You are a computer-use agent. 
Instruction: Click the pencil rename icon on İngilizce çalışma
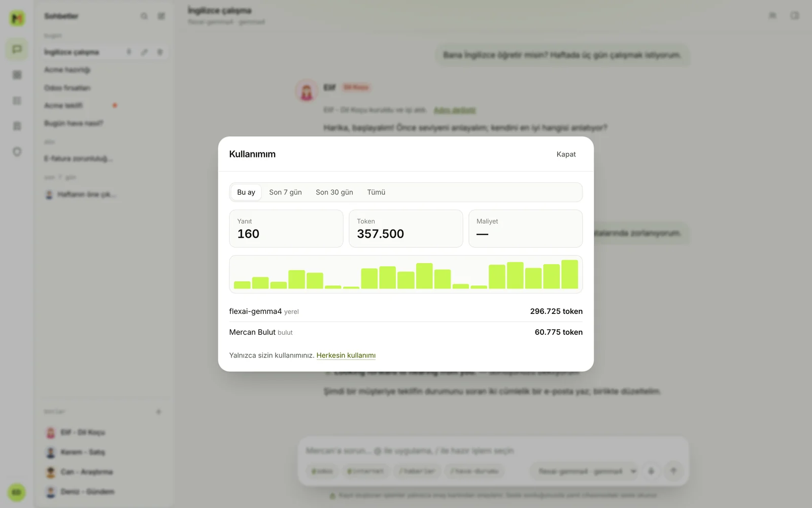(x=145, y=52)
